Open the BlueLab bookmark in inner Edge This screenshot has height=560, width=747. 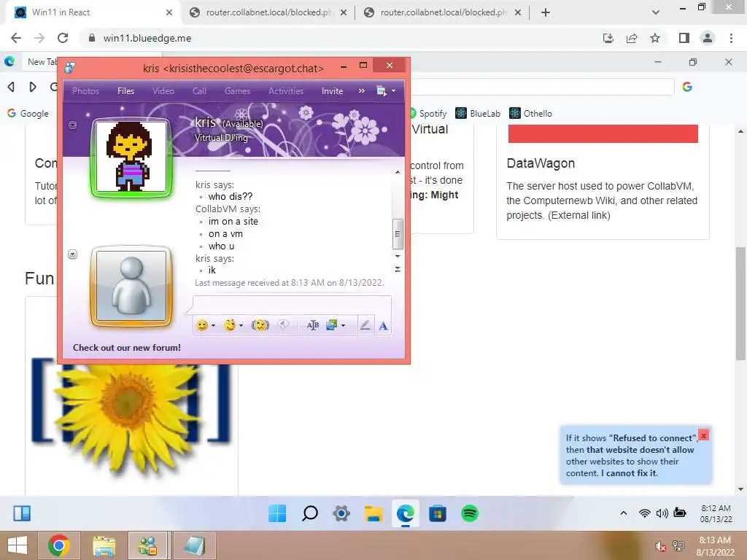pyautogui.click(x=478, y=113)
